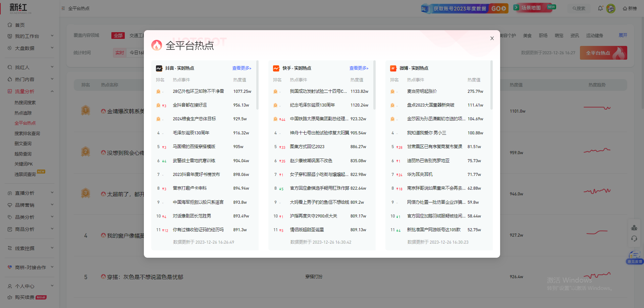Expand 找红人 menu chevron
Viewport: 644px width, 308px height.
point(52,67)
